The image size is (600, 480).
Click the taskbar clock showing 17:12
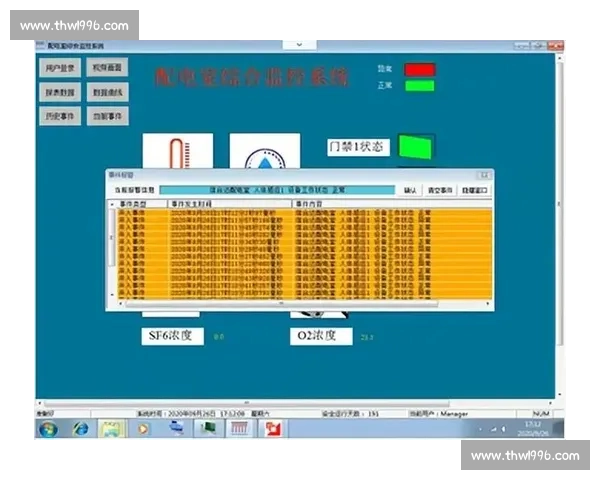click(533, 429)
